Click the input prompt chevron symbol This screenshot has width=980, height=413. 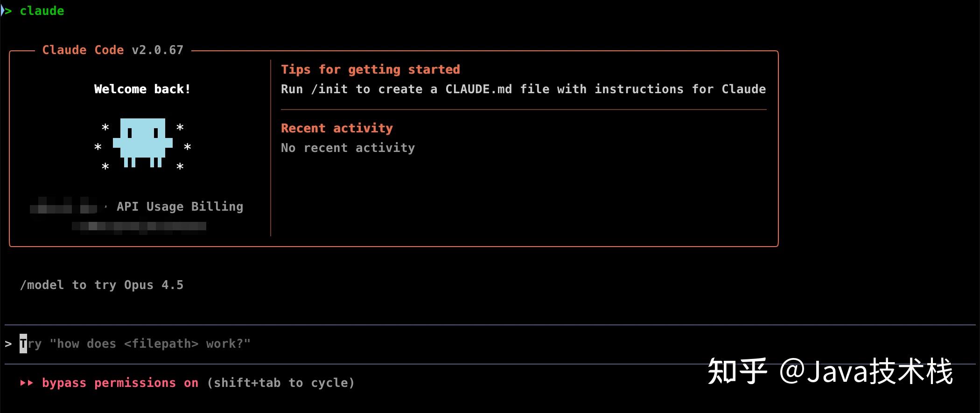(x=8, y=344)
